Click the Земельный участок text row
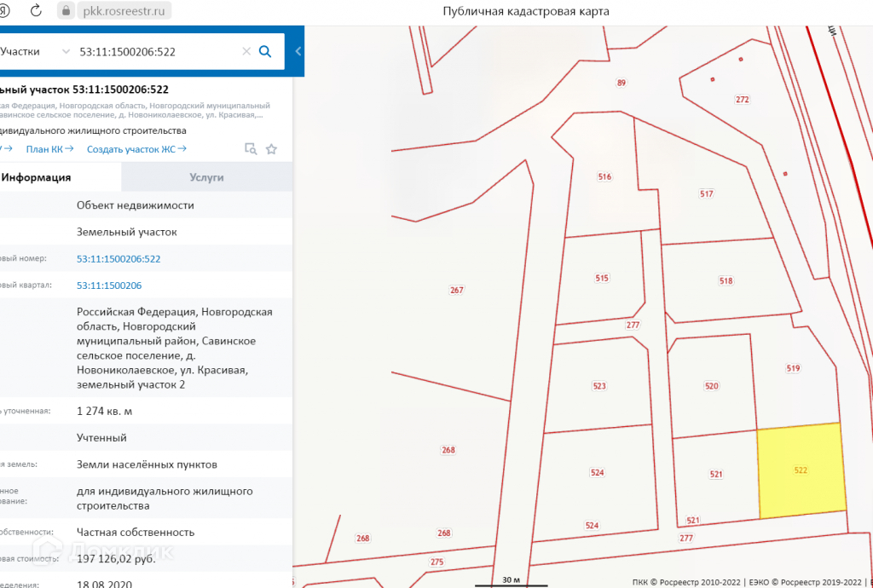873x588 pixels. [x=127, y=232]
